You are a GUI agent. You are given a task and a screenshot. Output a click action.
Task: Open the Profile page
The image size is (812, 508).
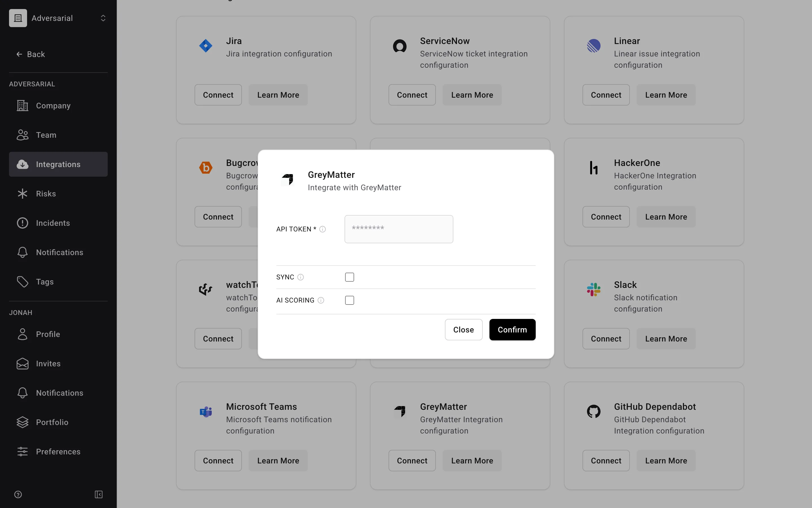pos(58,334)
